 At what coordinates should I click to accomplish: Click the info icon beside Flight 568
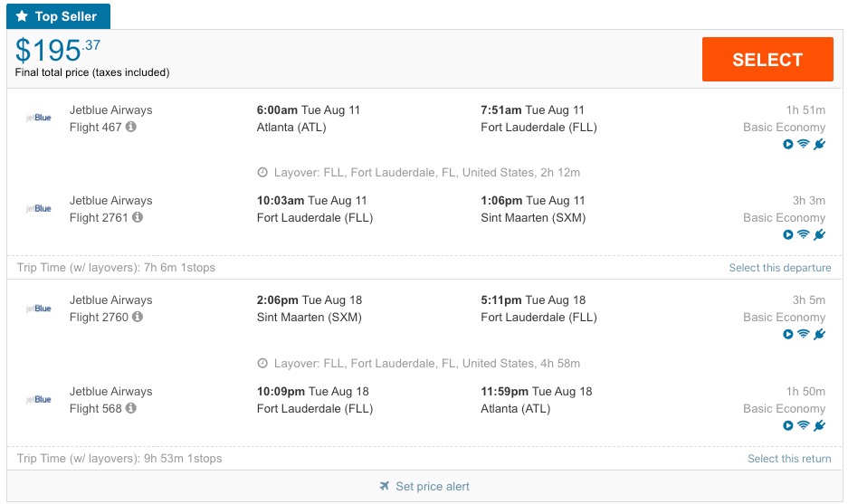(131, 409)
